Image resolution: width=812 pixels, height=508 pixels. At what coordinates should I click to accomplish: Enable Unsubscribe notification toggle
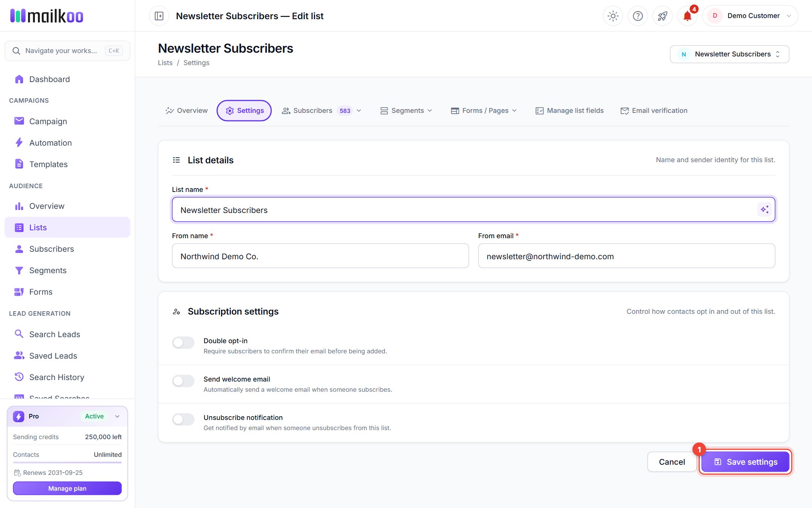coord(183,419)
